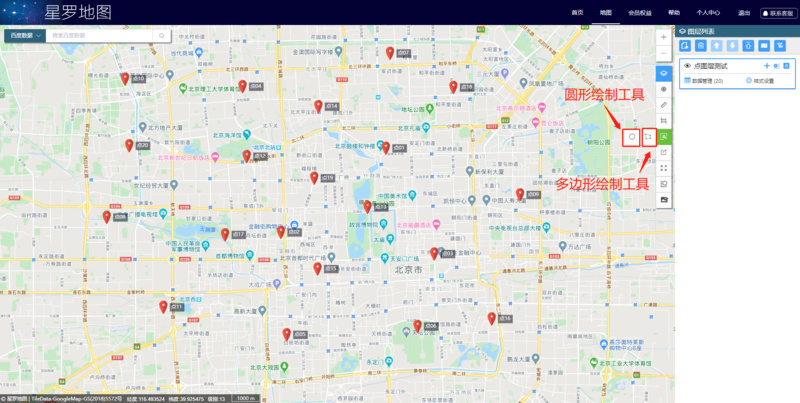
Task: Click red marker labeled 点09
Action: coord(520,194)
